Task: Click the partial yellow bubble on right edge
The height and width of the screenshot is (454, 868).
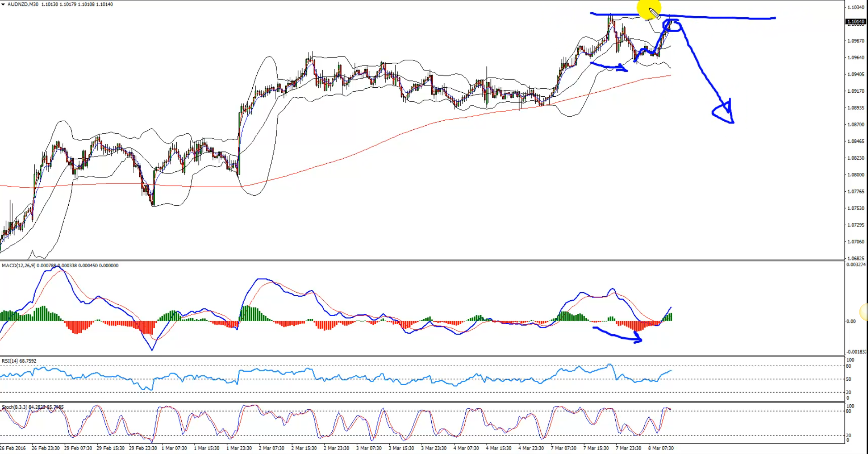Action: pyautogui.click(x=864, y=312)
